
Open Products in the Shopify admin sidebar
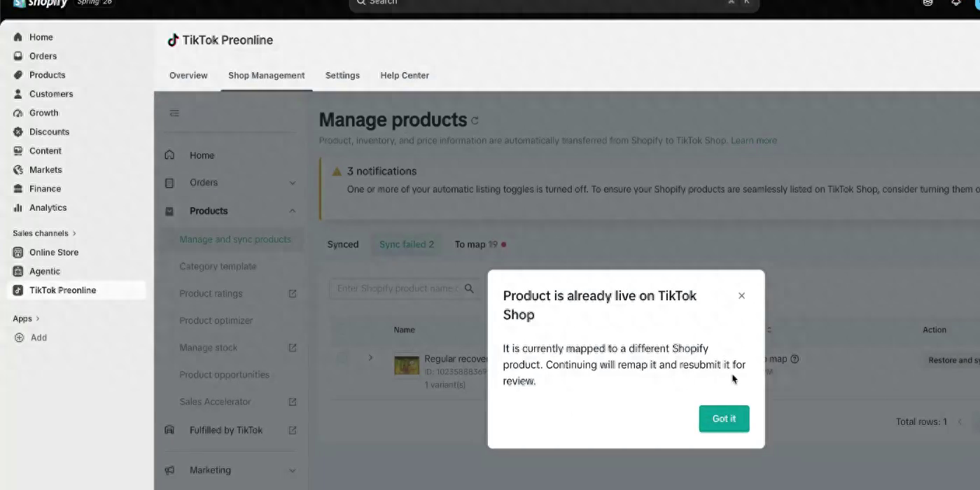pyautogui.click(x=47, y=75)
